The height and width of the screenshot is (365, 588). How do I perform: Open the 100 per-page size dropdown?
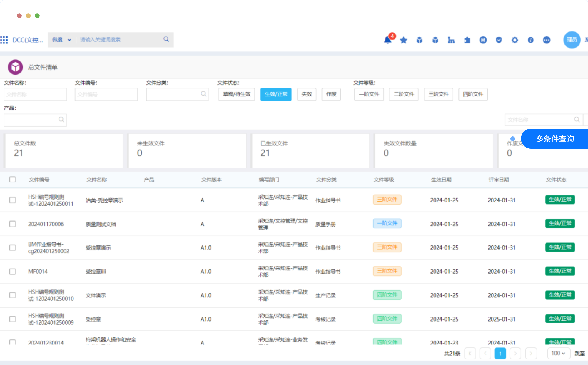pos(558,353)
